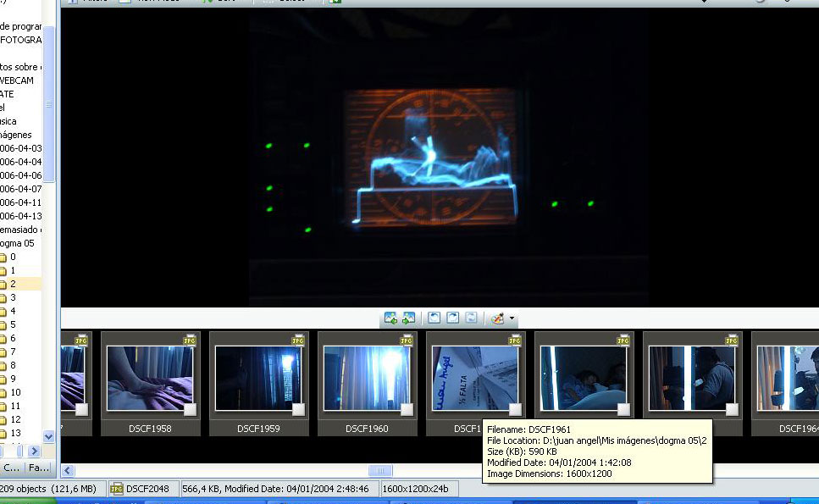Go to the previous image
The image size is (819, 504).
point(390,318)
